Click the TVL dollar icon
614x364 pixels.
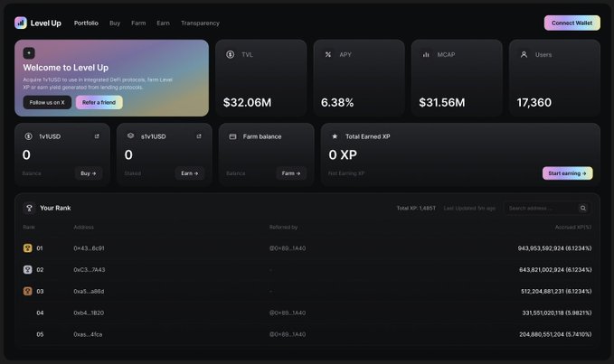(x=231, y=54)
